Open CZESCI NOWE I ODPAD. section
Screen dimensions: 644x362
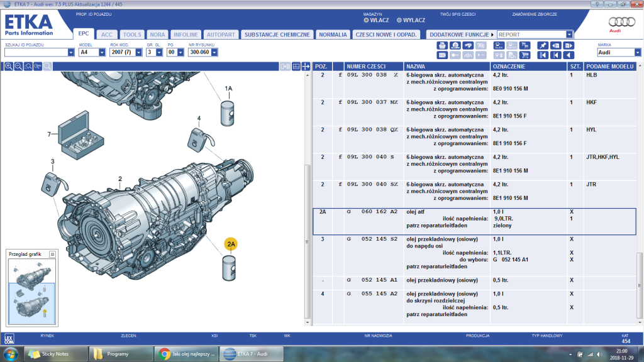coord(386,35)
